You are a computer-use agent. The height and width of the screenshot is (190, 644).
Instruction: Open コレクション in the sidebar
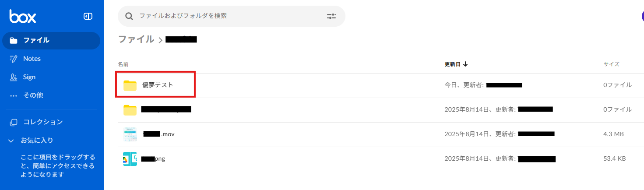pyautogui.click(x=42, y=122)
